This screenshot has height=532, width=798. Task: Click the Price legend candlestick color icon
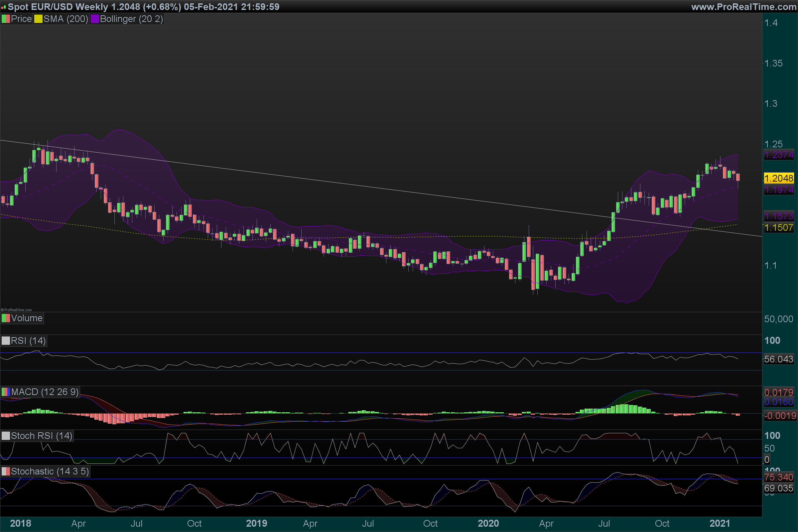click(x=6, y=19)
